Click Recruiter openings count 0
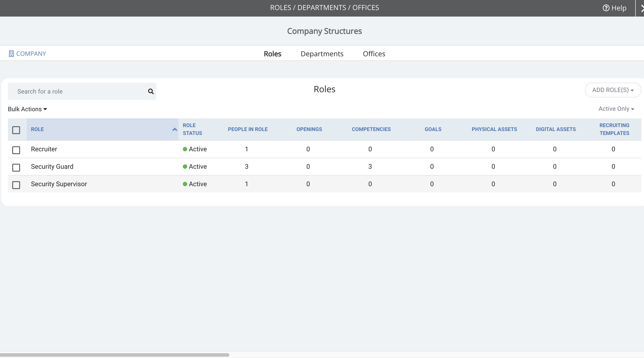 (308, 149)
